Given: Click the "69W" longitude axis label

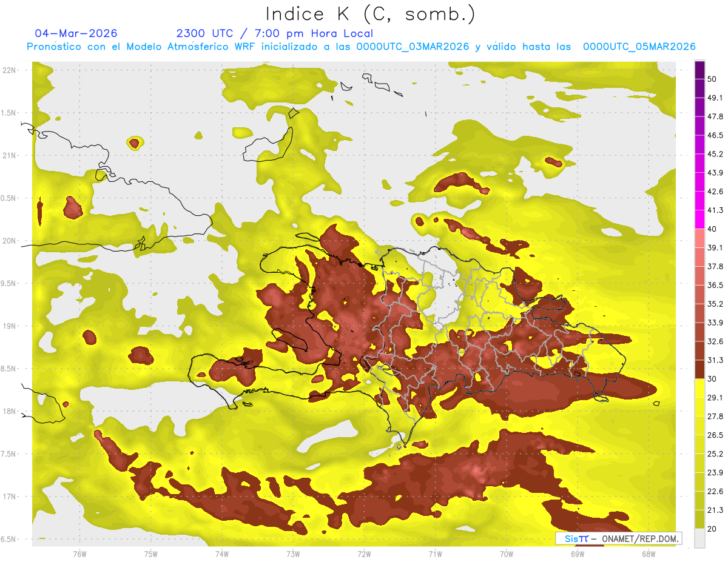Looking at the screenshot, I should [578, 554].
